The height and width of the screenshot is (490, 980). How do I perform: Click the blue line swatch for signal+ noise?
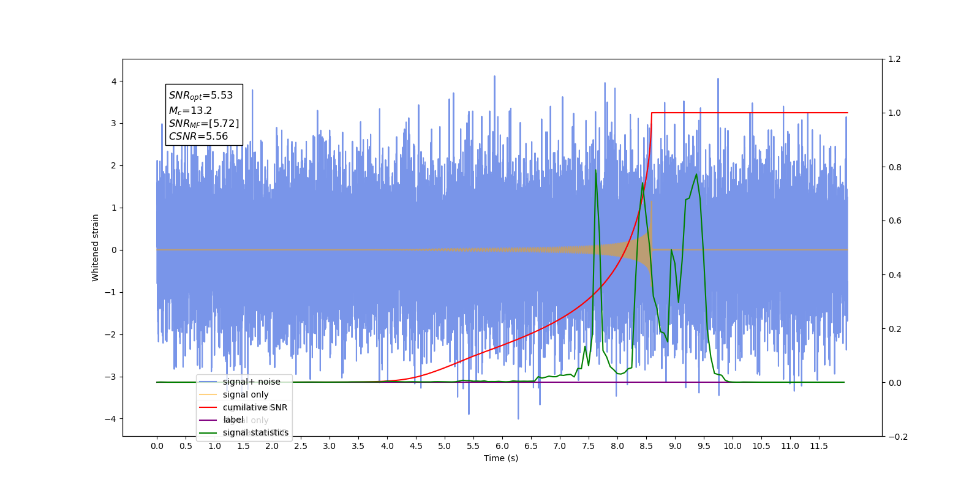point(208,382)
